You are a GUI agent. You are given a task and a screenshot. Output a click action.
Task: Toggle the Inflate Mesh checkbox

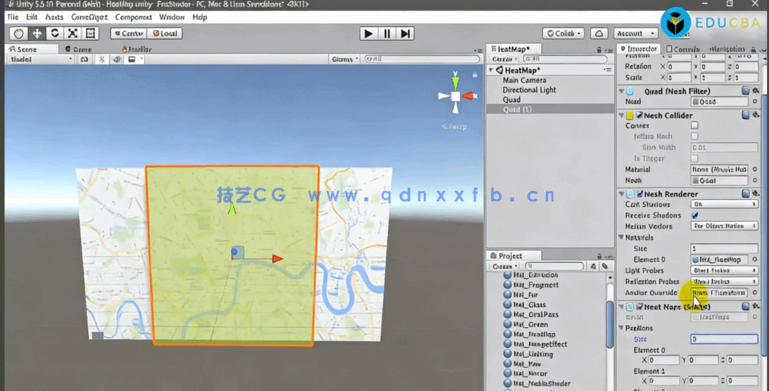click(694, 136)
